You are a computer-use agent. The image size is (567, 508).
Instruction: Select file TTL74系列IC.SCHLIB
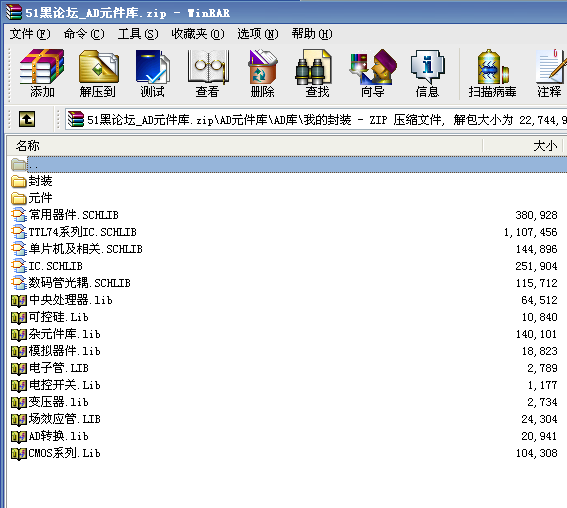[82, 232]
